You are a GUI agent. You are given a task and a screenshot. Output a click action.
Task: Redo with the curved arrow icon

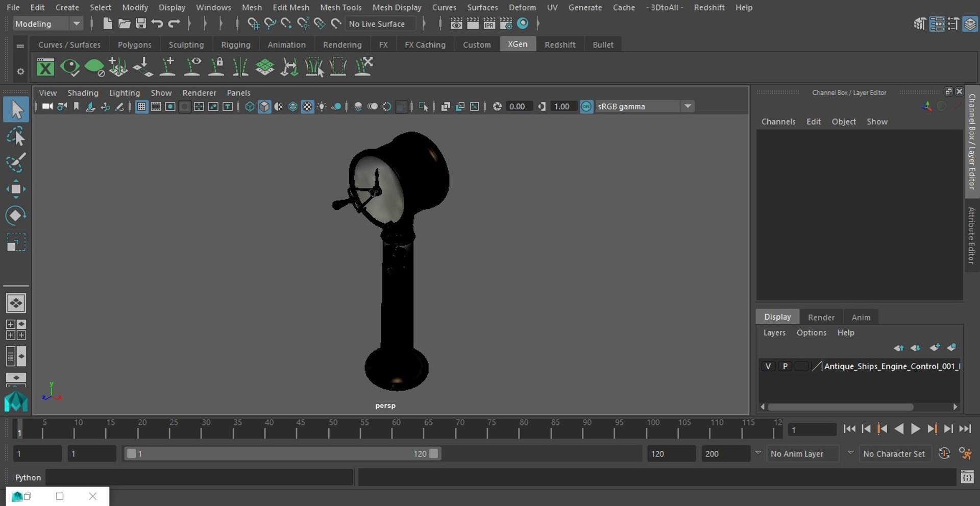(x=174, y=23)
